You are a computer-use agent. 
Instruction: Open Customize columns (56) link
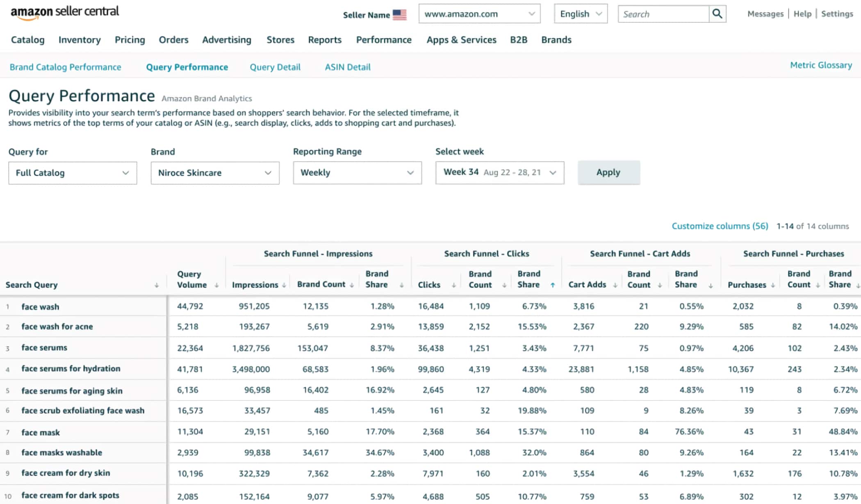pyautogui.click(x=720, y=226)
